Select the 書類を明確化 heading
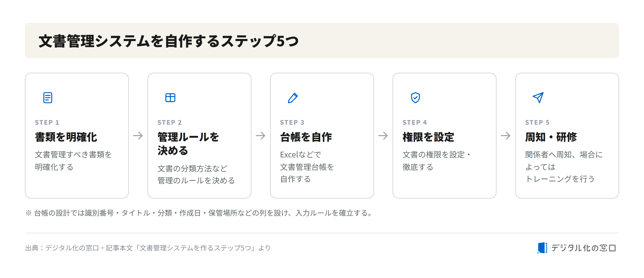Screen dimensions: 644x278 click(66, 137)
